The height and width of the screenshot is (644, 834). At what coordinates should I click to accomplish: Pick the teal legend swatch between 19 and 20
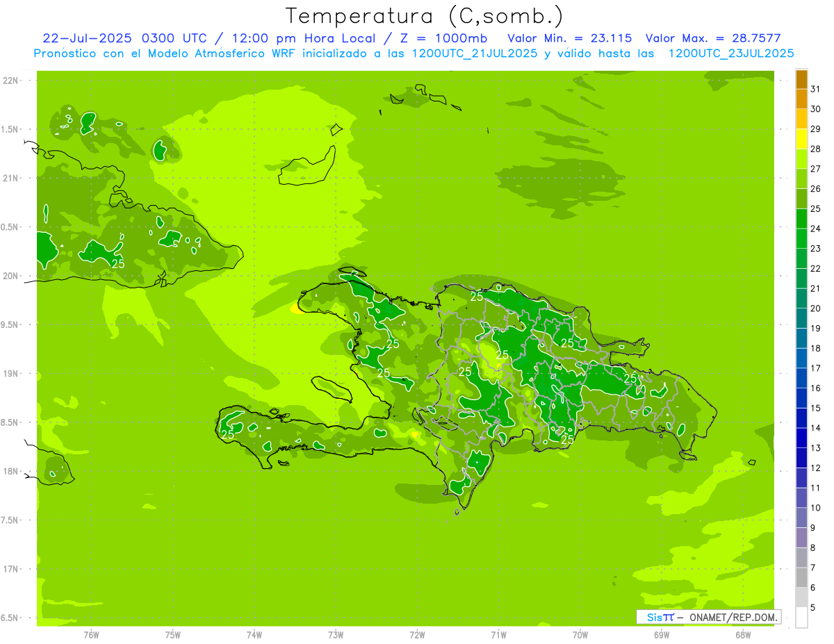pyautogui.click(x=801, y=318)
